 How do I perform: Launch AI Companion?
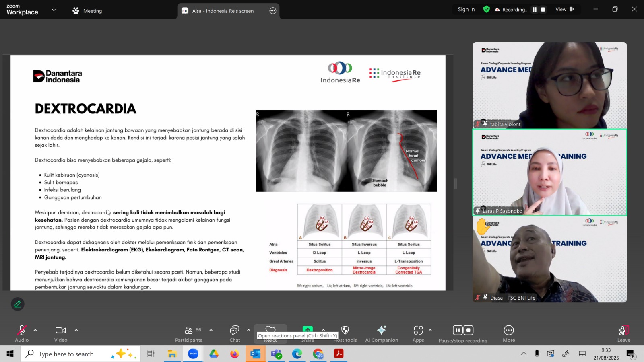tap(381, 333)
